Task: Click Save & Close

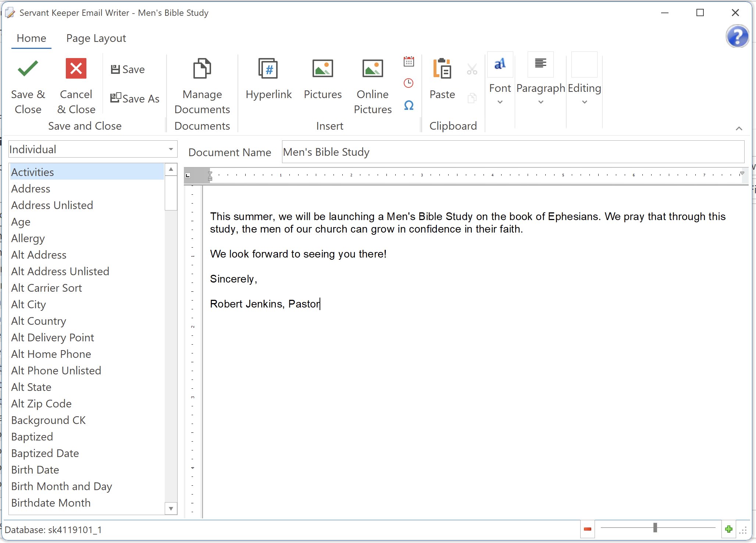Action: point(27,84)
